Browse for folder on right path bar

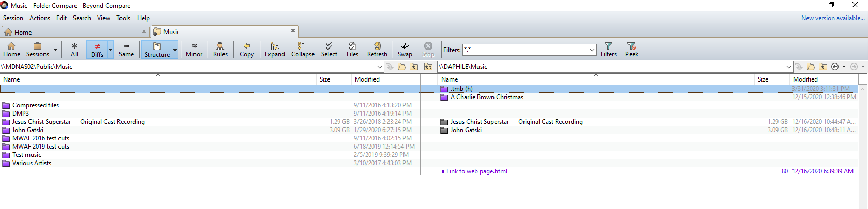pos(811,67)
